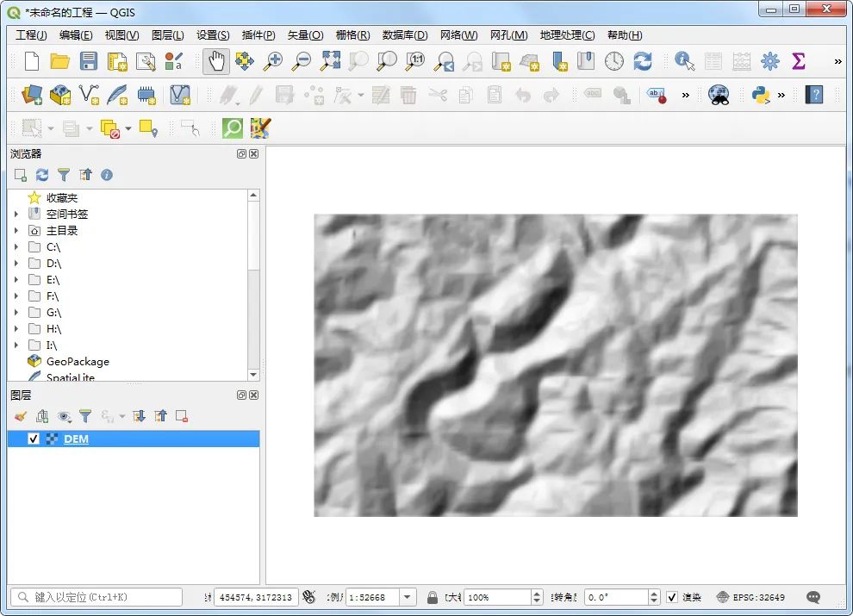Activate the Identify Features tool
Viewport: 853px width, 616px height.
pos(684,61)
